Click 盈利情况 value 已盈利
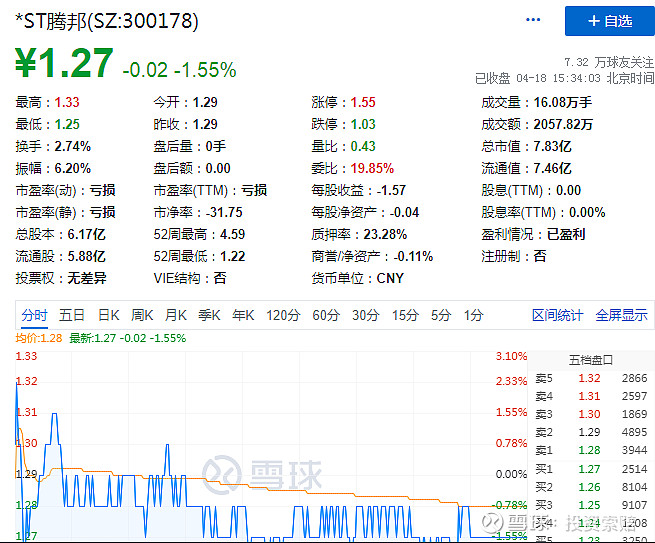This screenshot has height=543, width=655. (566, 234)
